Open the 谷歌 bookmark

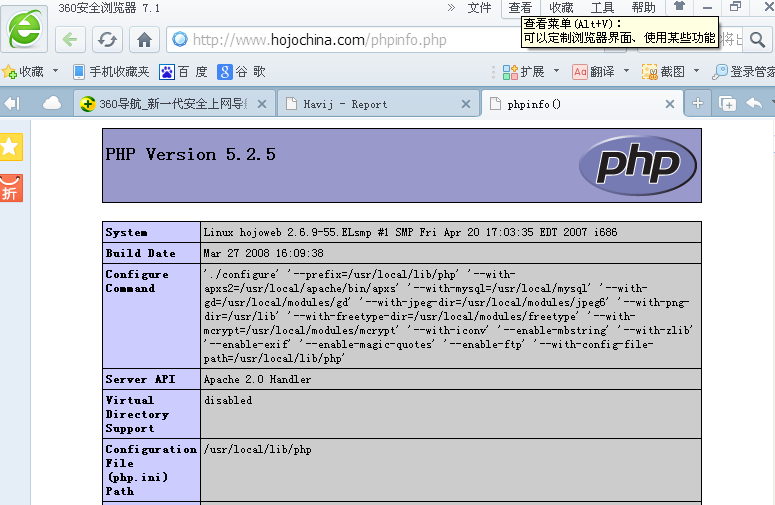click(242, 72)
